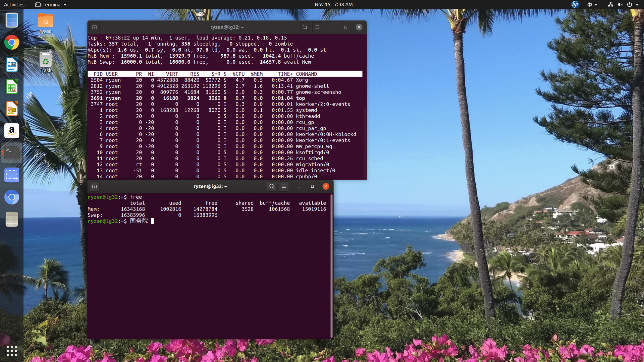
Task: Click the migration/0 process row
Action: [x=225, y=165]
